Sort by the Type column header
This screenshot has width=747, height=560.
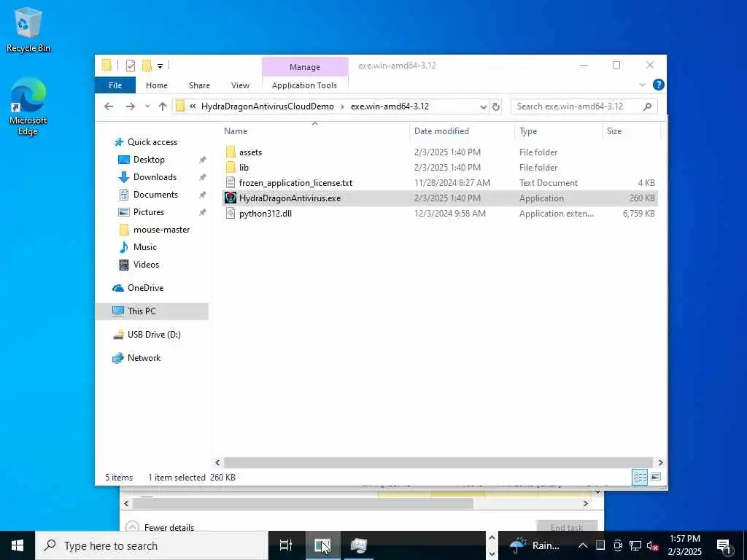[528, 131]
